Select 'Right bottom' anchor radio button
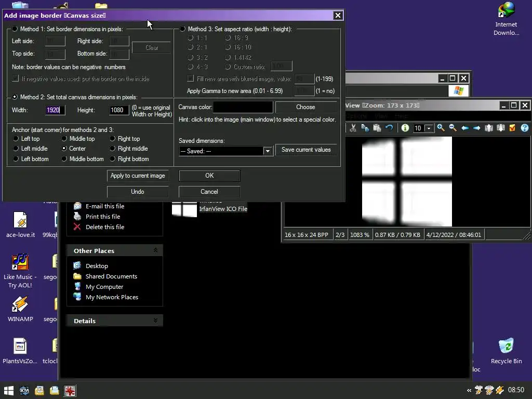This screenshot has width=532, height=399. [x=112, y=159]
